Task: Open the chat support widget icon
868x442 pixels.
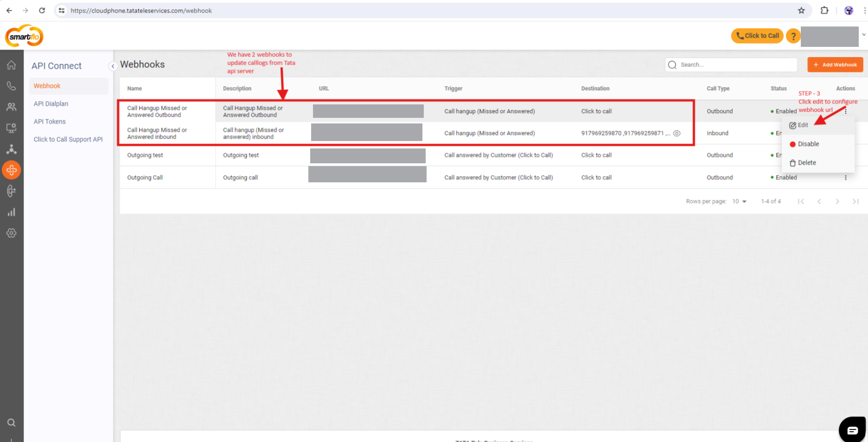Action: (x=852, y=430)
